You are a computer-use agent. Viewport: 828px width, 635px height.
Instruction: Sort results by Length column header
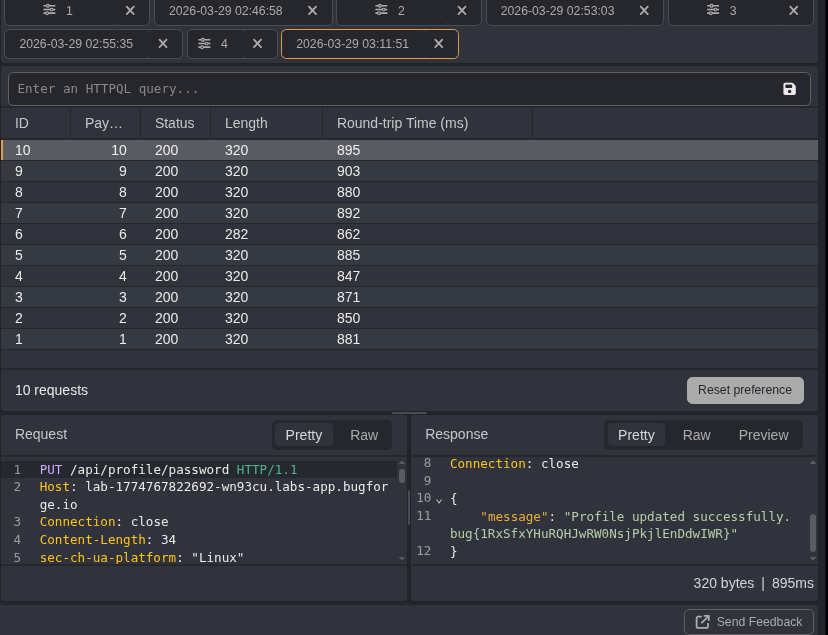pyautogui.click(x=246, y=123)
